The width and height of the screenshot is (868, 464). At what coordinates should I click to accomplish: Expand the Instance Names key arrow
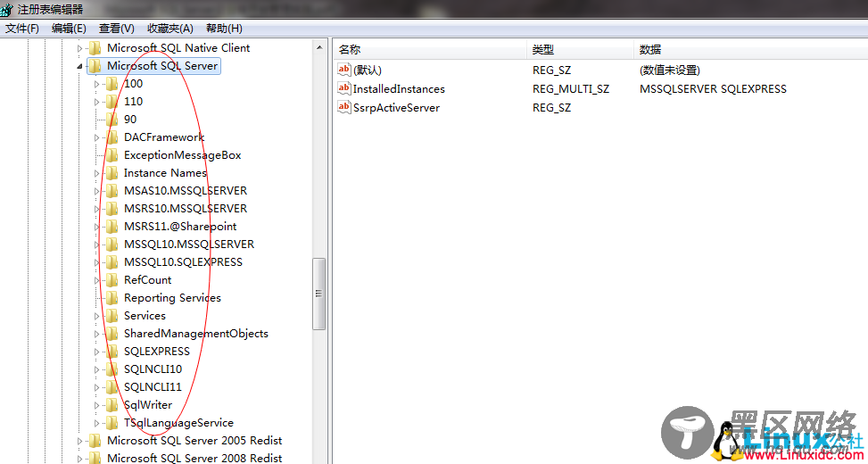(97, 173)
